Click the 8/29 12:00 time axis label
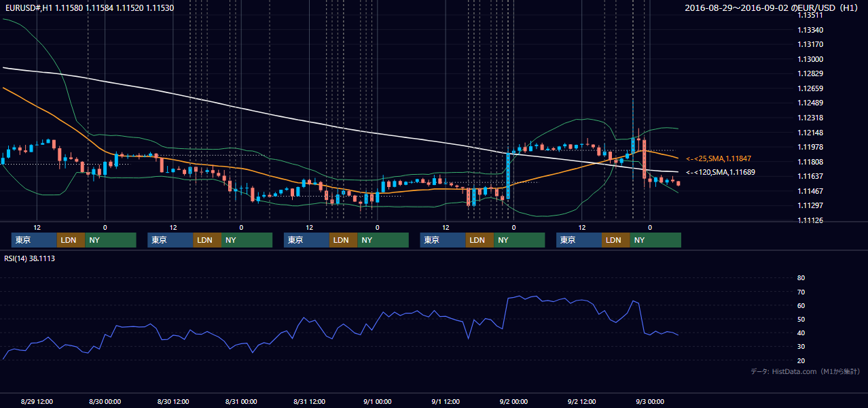868x408 pixels. tap(37, 402)
